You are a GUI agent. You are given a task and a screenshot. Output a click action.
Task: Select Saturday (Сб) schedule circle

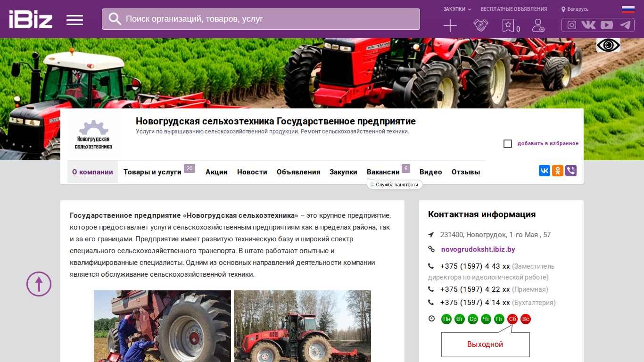pos(512,319)
